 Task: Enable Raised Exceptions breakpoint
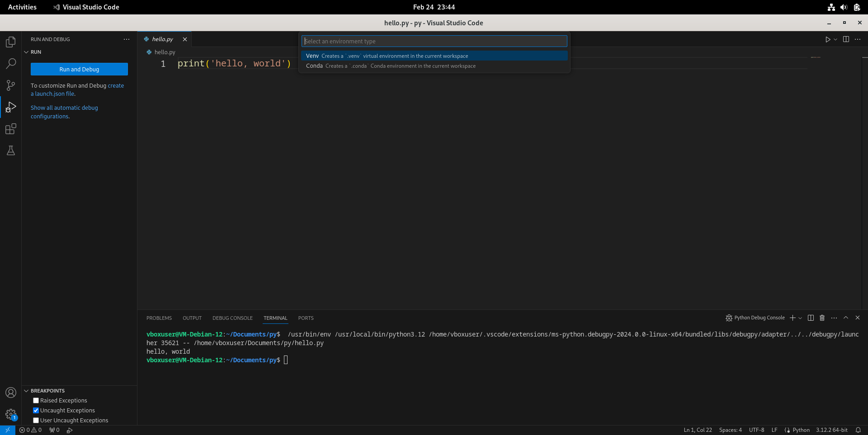coord(36,400)
